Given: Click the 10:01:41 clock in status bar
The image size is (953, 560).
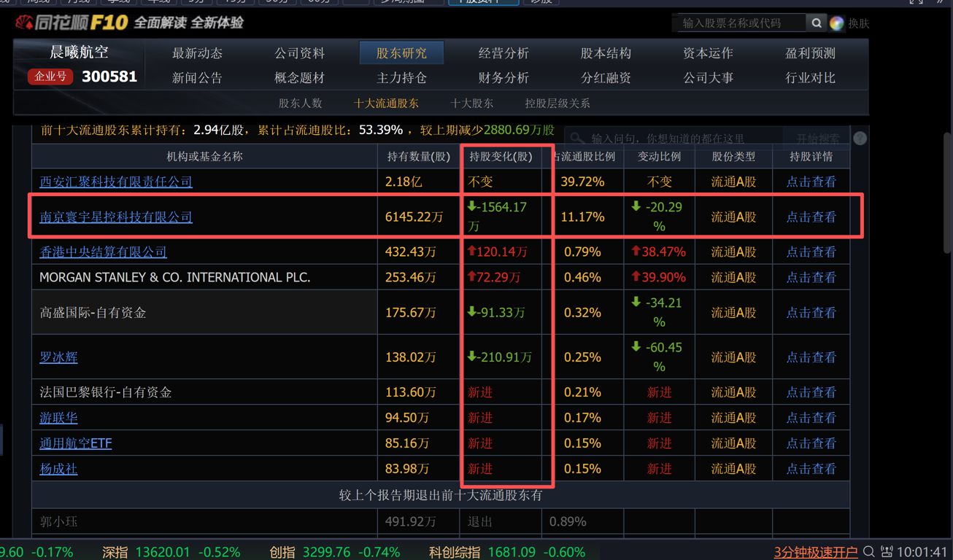Looking at the screenshot, I should [x=923, y=552].
